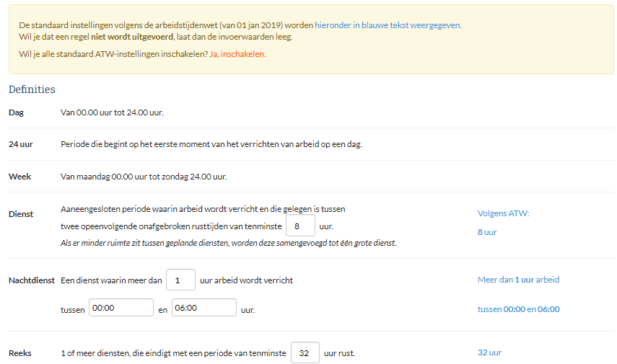Click the '24 uur' definition label
The height and width of the screenshot is (364, 617).
tap(21, 144)
